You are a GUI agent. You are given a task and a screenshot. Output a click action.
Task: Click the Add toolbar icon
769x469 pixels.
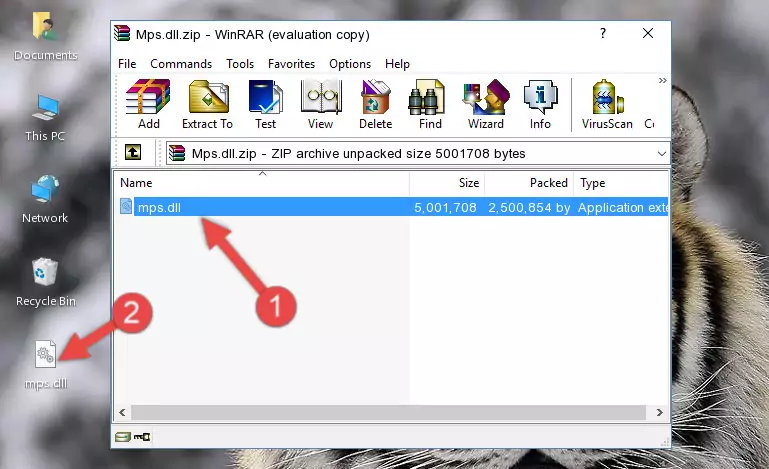148,104
